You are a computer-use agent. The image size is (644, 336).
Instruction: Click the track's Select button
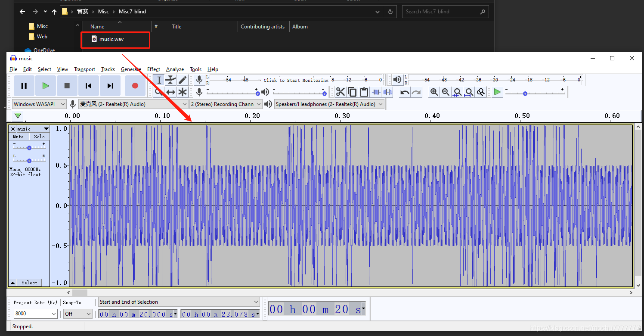[x=29, y=283]
